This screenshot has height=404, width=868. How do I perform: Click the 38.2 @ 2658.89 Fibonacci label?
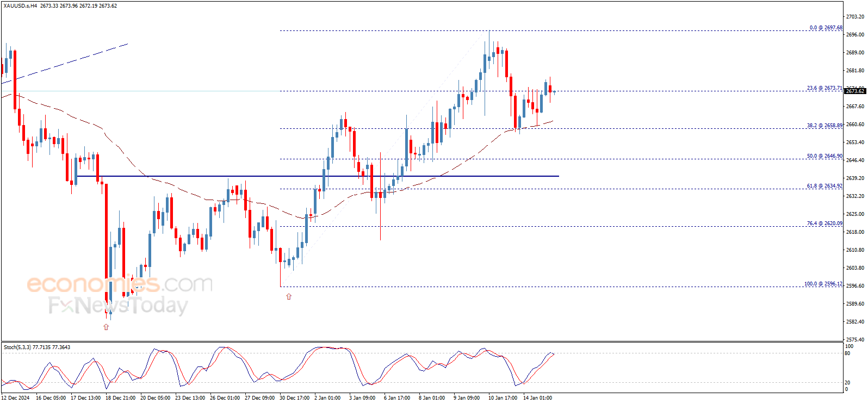coord(824,126)
